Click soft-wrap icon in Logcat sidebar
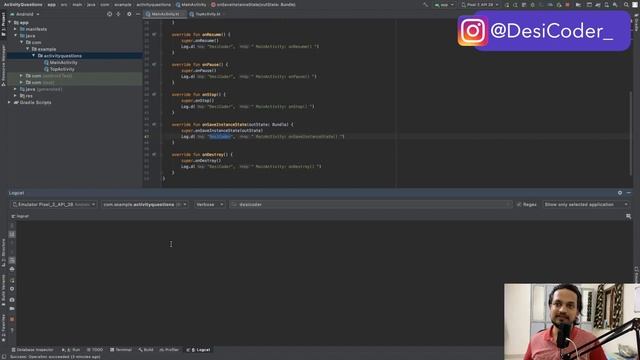The image size is (640, 360). click(x=12, y=260)
